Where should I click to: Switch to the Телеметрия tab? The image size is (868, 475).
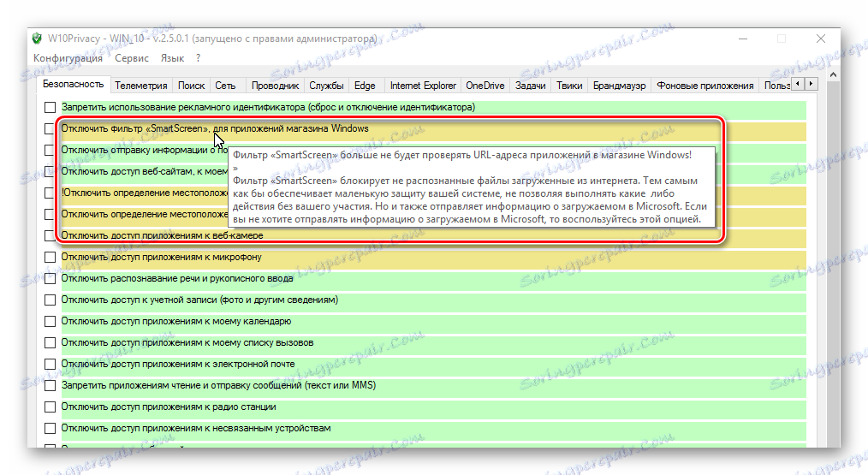click(140, 86)
